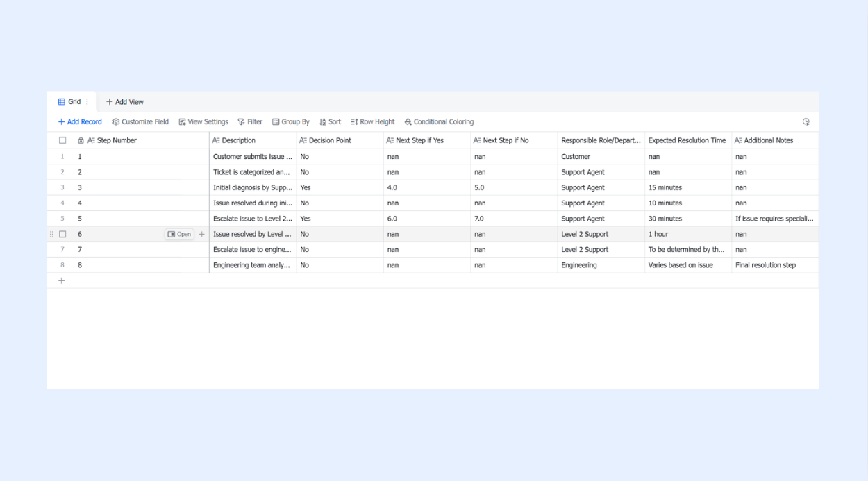Select the '4.0' Next Step if Yes cell
Viewport: 868px width, 481px height.
click(x=427, y=187)
